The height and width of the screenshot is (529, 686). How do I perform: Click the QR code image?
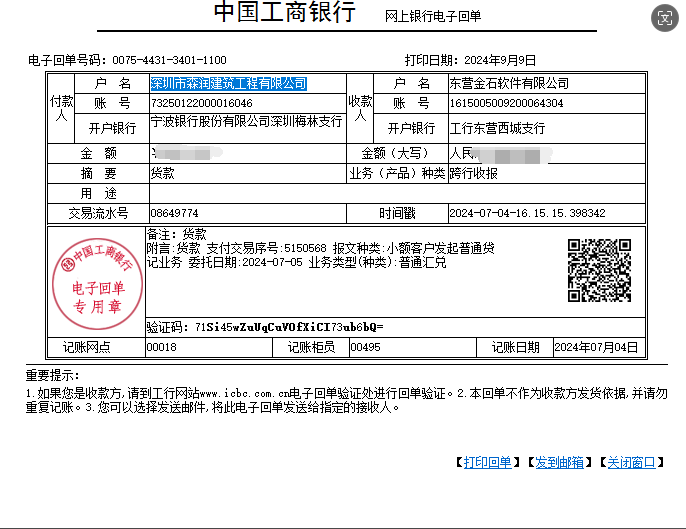(x=599, y=270)
